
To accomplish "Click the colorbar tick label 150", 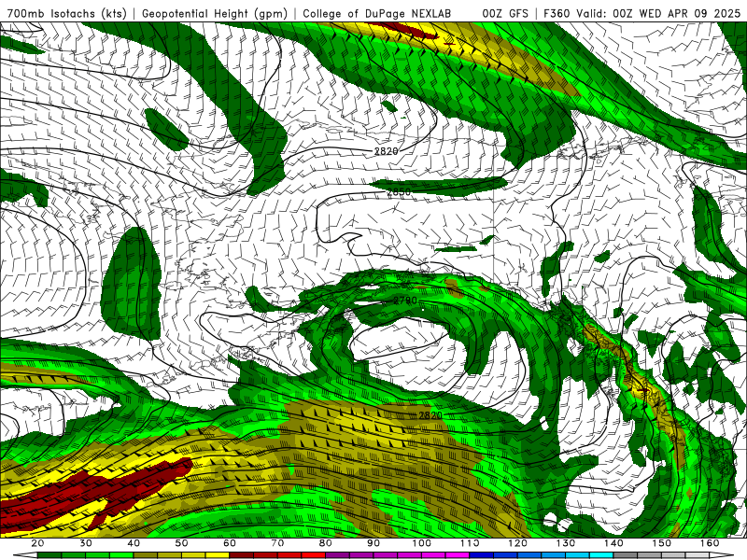I will [662, 543].
